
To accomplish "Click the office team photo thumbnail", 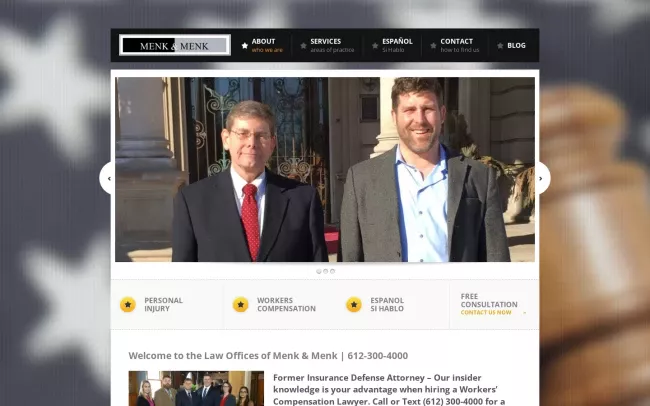I will click(196, 388).
